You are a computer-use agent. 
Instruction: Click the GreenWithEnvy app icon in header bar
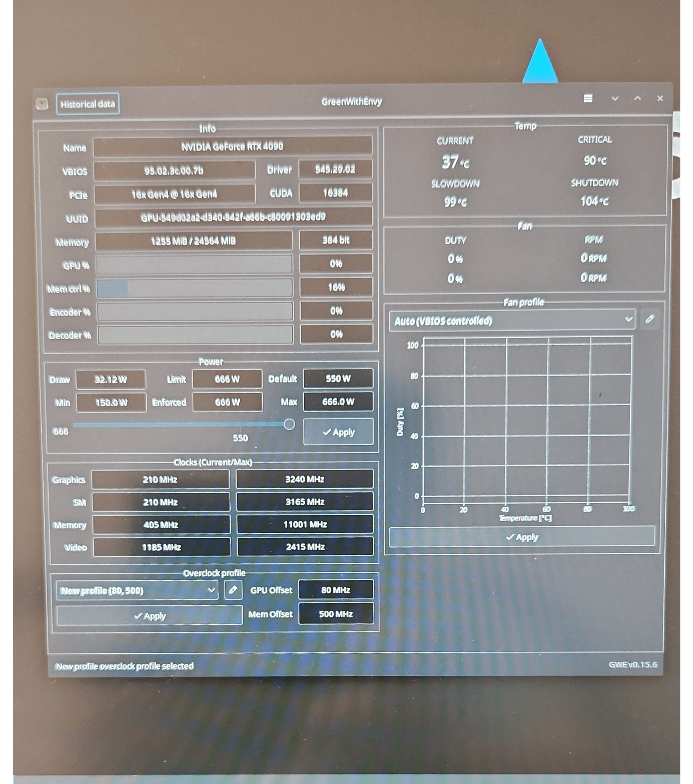pyautogui.click(x=42, y=104)
